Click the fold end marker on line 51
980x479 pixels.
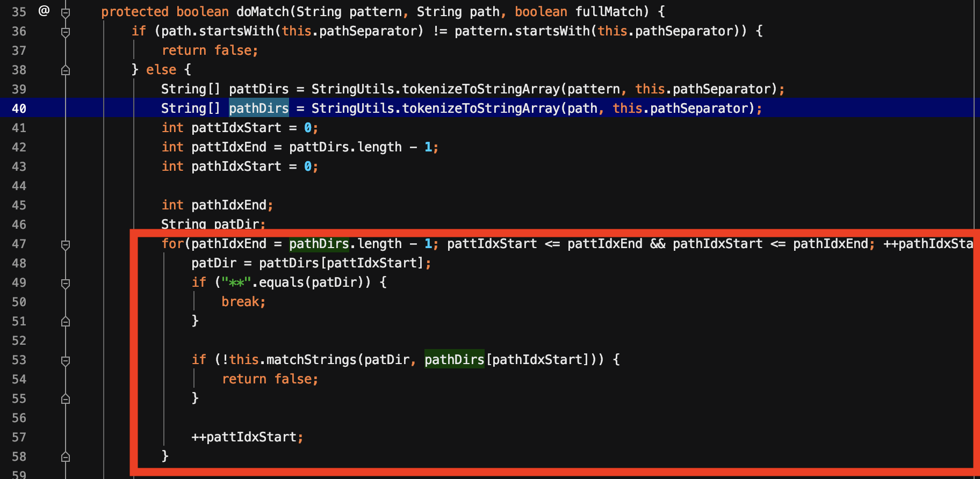point(66,322)
